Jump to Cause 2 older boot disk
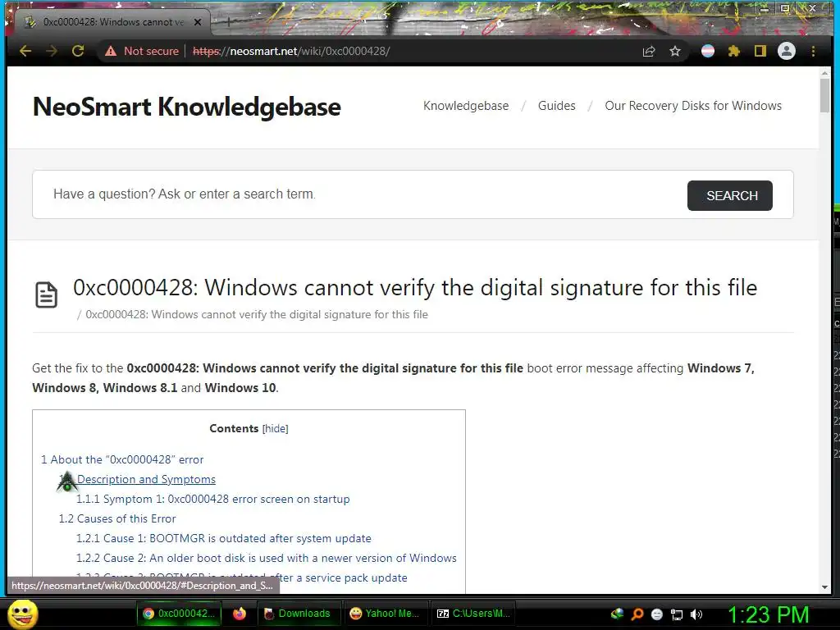840x630 pixels. (x=267, y=558)
